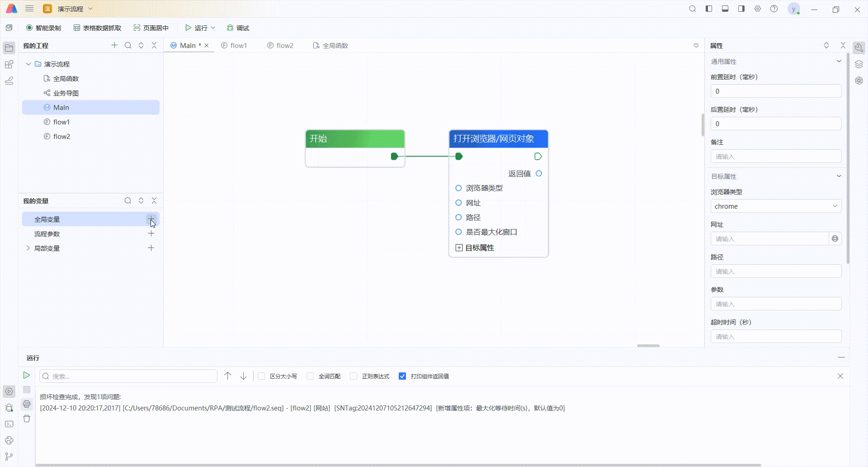Open the properties wrench panel on right sidebar
868x467 pixels.
(859, 47)
